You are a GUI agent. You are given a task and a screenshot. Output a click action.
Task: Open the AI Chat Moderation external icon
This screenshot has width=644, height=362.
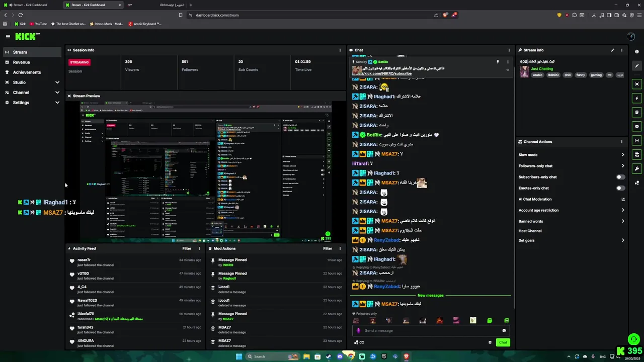(x=623, y=199)
